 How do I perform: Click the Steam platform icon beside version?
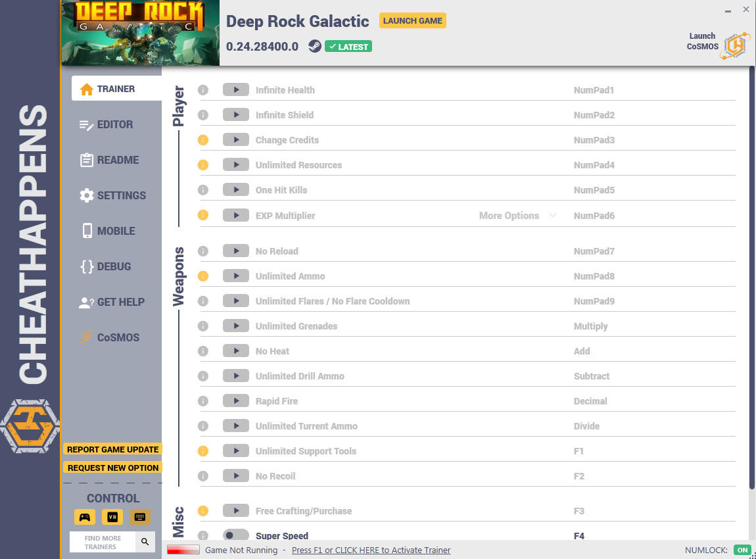[315, 46]
